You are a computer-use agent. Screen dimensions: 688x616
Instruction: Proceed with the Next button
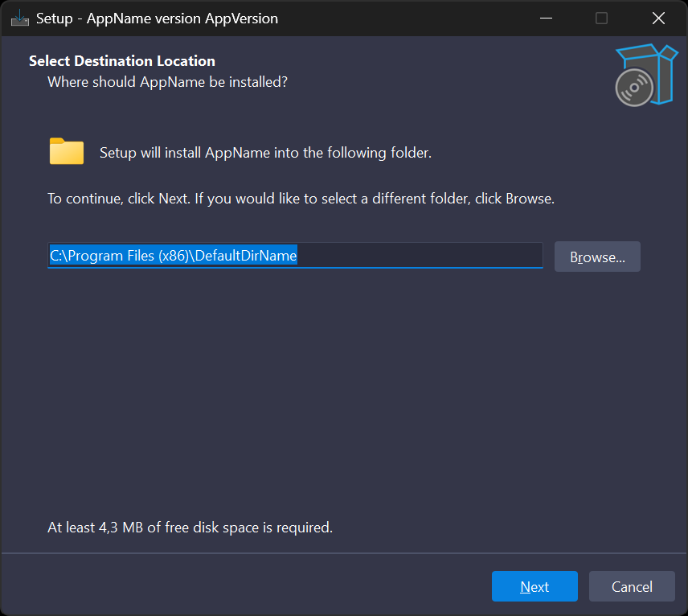[x=534, y=586]
